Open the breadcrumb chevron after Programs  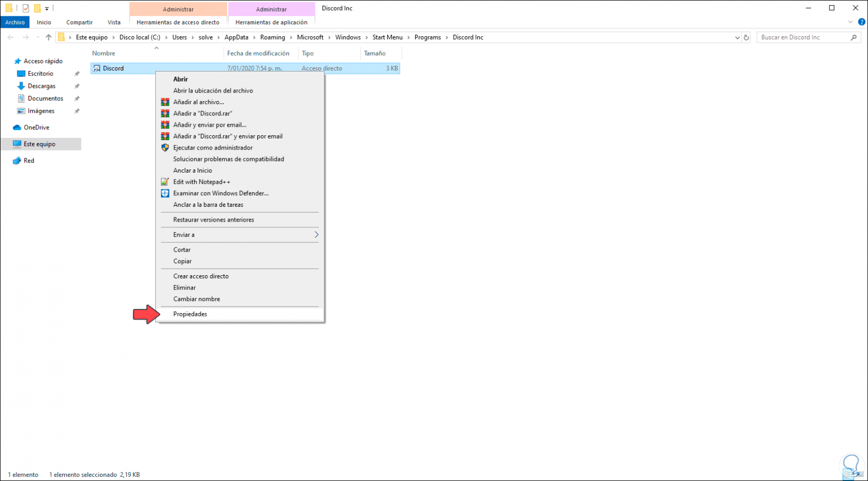coord(447,37)
